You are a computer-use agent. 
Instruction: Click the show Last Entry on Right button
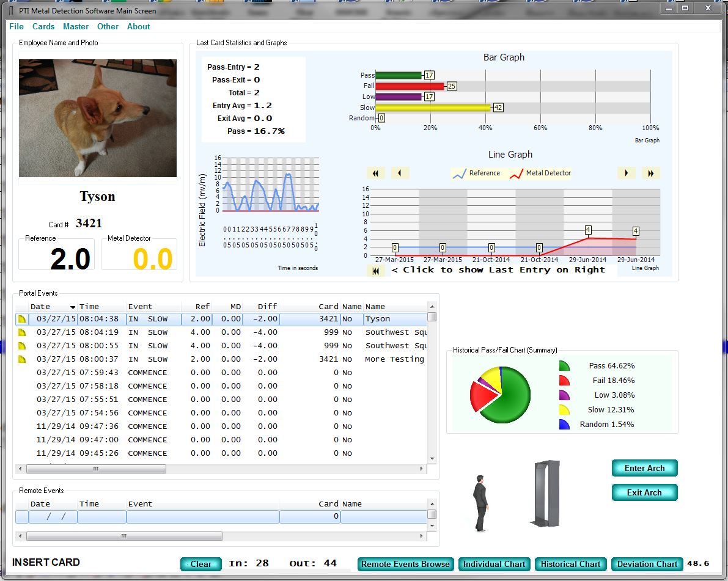coord(375,271)
